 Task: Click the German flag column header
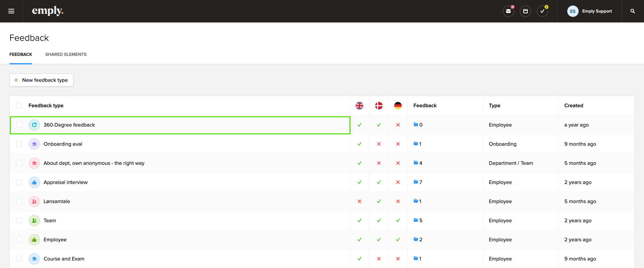click(398, 106)
